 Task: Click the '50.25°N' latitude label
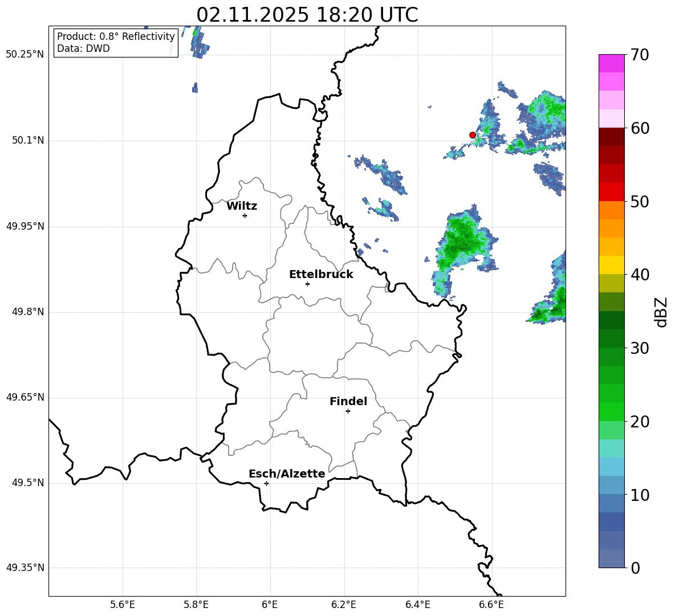[25, 55]
